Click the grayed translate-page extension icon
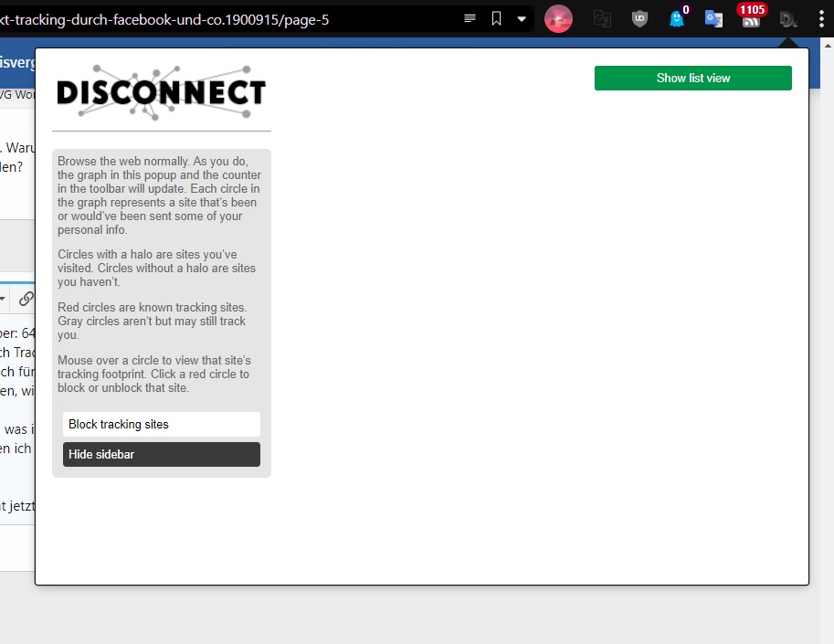Viewport: 834px width, 644px height. [602, 18]
